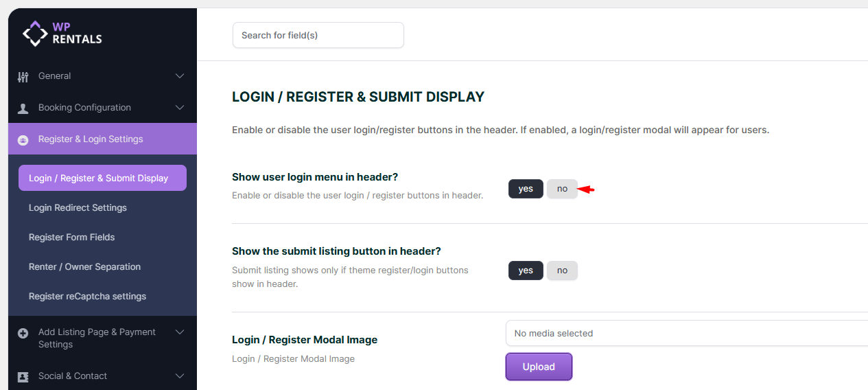868x390 pixels.
Task: Set user login menu to no
Action: [x=562, y=189]
